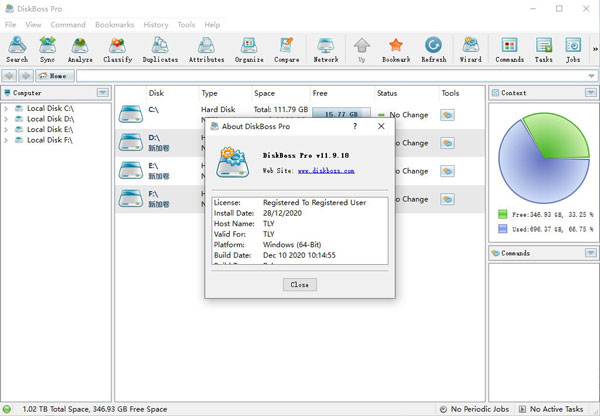
Task: Open the Classify tool
Action: [117, 49]
